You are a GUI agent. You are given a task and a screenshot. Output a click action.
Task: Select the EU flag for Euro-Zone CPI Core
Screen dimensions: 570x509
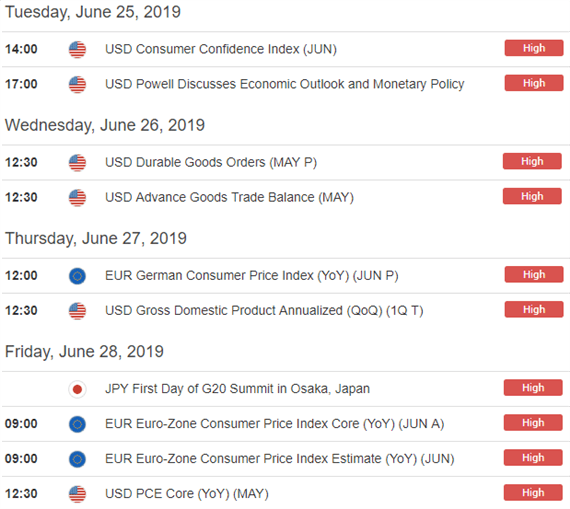click(77, 424)
